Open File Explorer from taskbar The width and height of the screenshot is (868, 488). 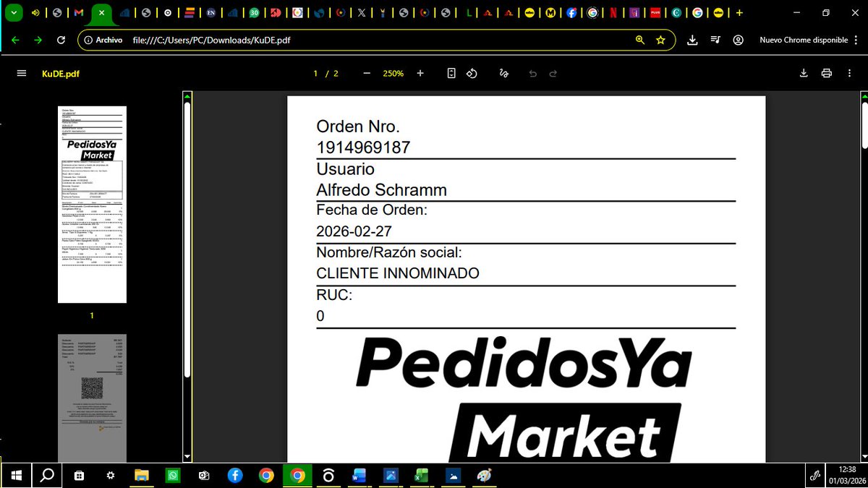pos(142,475)
